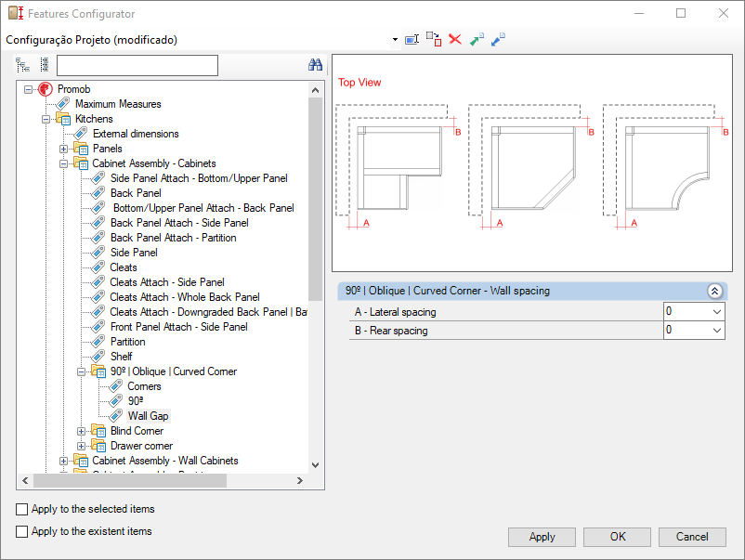This screenshot has height=560, width=745.
Task: Select Cleats Attach - Downgraded Back Panel item
Action: [x=208, y=312]
